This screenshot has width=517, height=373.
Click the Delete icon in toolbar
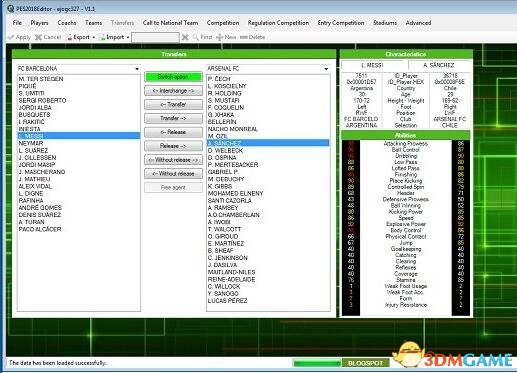[243, 37]
